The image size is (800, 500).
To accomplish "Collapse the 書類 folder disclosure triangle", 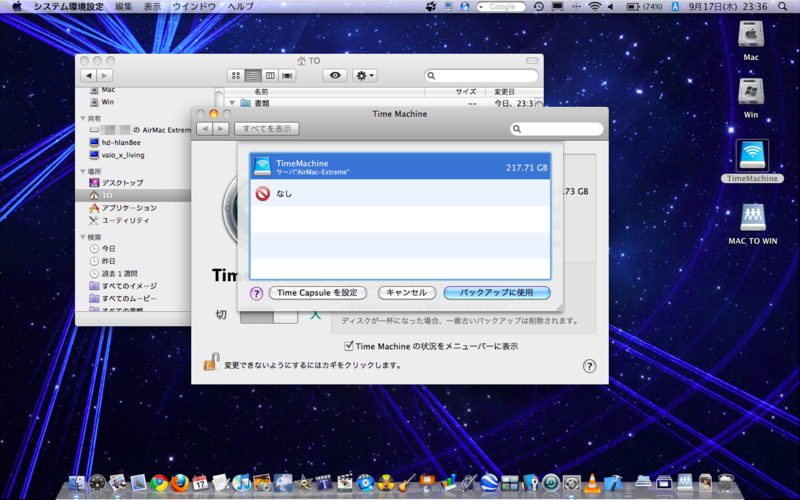I will 232,103.
